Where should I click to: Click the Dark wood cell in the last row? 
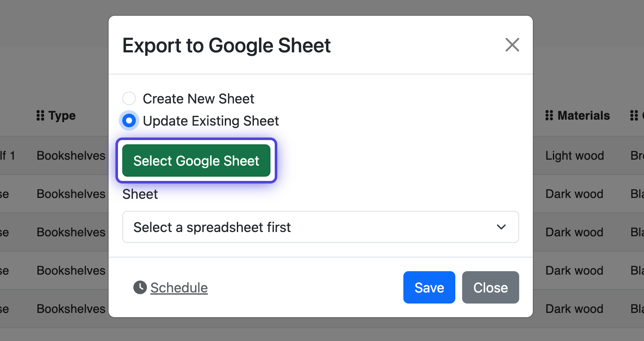[x=574, y=309]
